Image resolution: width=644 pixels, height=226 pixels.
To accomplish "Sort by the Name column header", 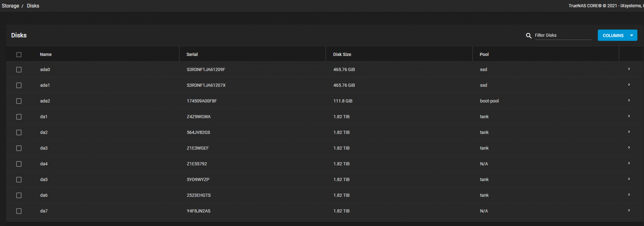I will [46, 54].
